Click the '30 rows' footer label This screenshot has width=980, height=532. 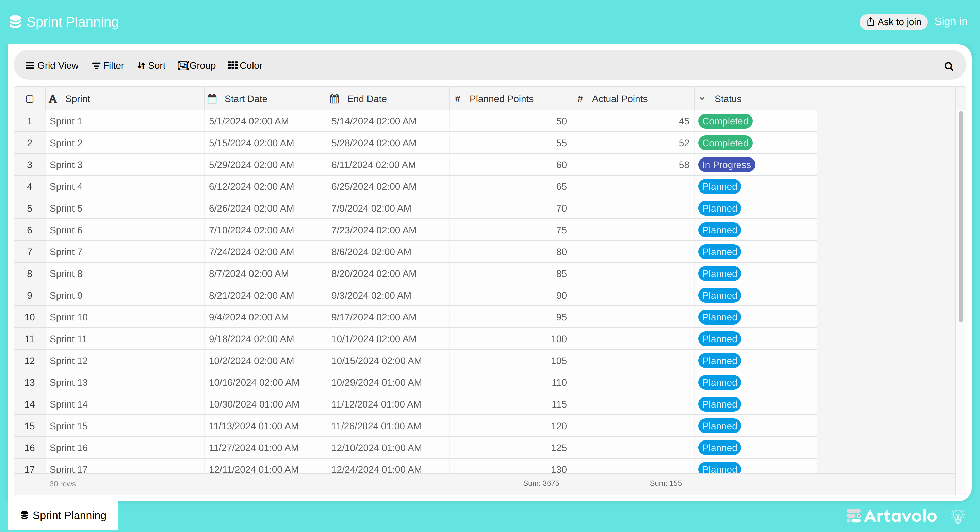[63, 484]
